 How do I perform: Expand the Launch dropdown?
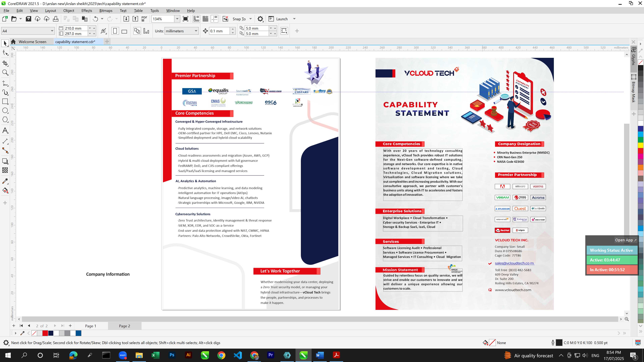point(294,19)
